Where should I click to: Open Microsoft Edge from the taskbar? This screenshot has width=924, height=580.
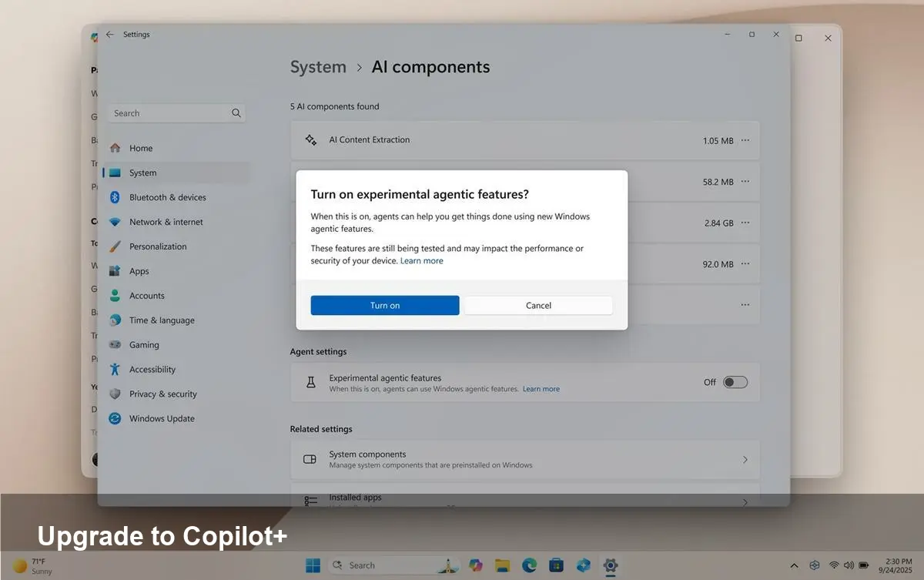[529, 565]
